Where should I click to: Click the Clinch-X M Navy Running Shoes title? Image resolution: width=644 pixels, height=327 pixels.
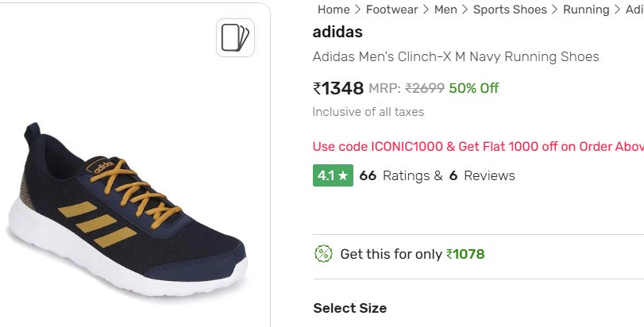tap(456, 57)
